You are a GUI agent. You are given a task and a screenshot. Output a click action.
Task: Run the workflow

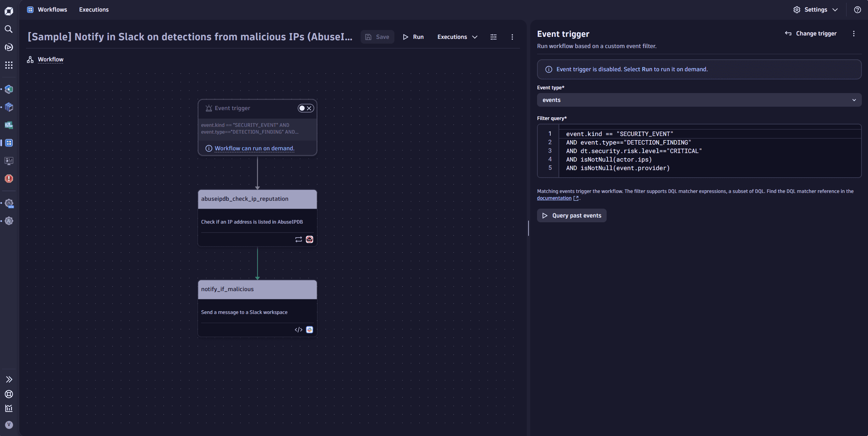413,37
